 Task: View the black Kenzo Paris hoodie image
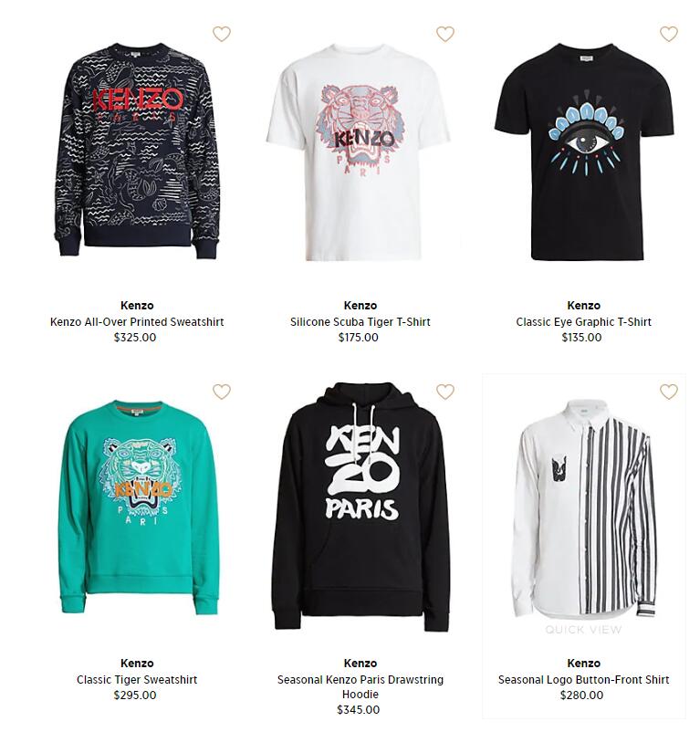coord(360,507)
